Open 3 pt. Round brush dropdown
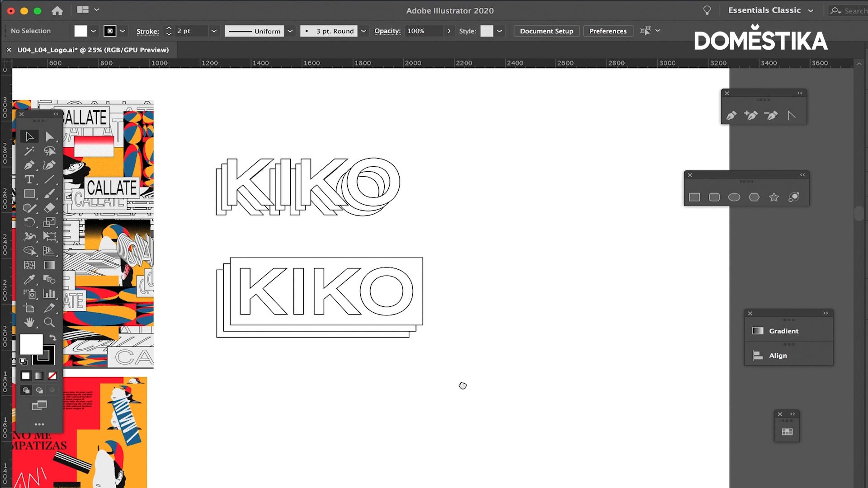 [363, 31]
